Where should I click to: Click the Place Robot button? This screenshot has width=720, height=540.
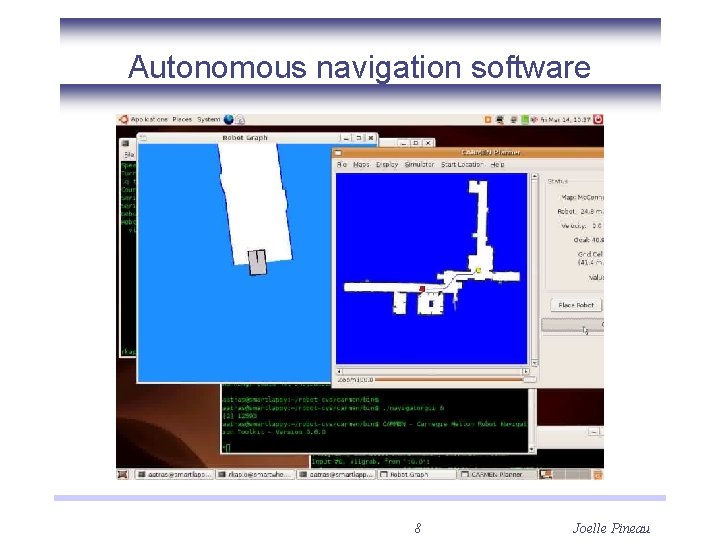pos(576,305)
